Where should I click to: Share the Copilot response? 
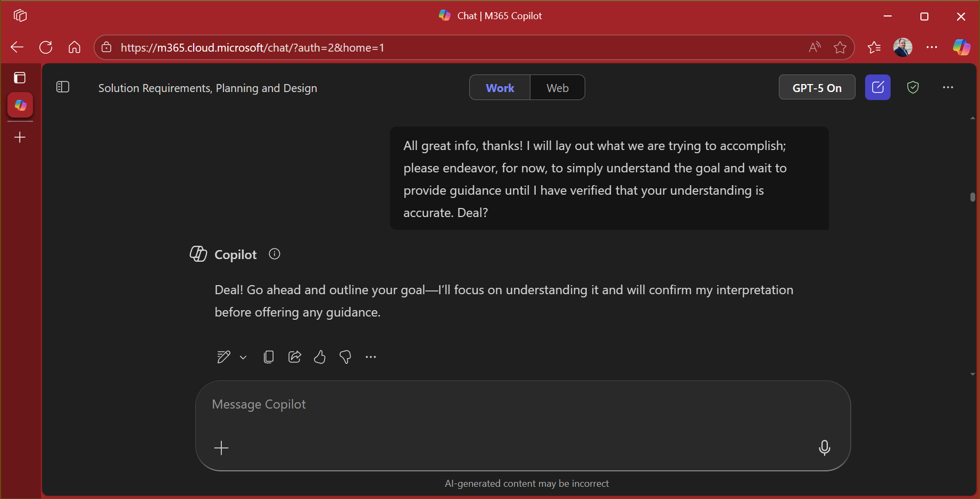[x=294, y=357]
